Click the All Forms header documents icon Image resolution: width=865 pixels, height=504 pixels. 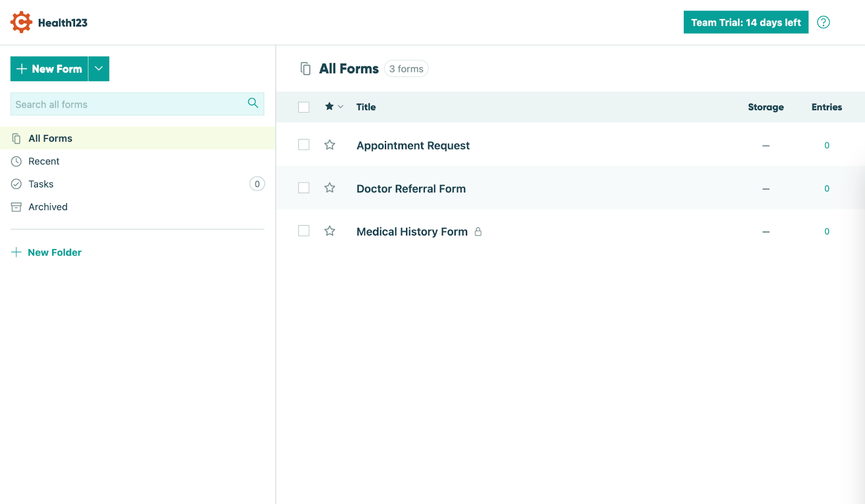pos(305,69)
